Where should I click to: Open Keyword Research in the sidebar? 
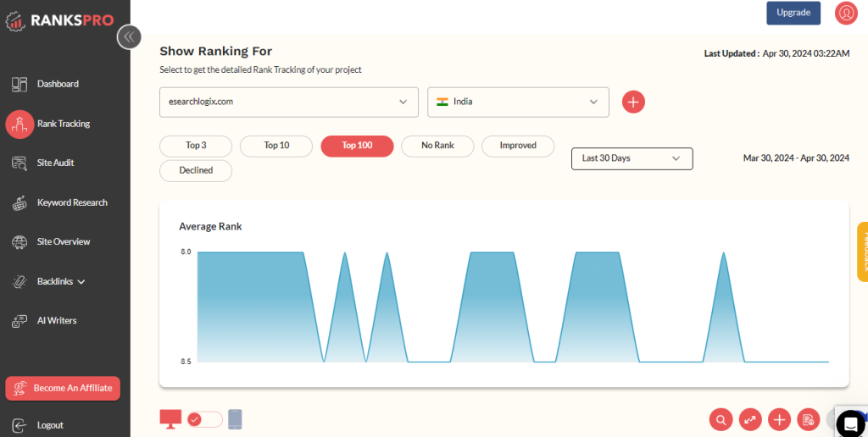pyautogui.click(x=72, y=203)
